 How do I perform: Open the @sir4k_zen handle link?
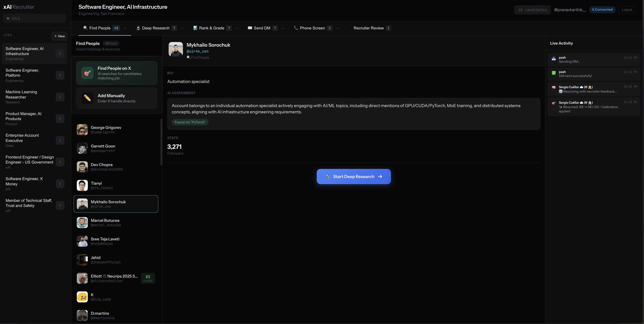click(x=198, y=51)
